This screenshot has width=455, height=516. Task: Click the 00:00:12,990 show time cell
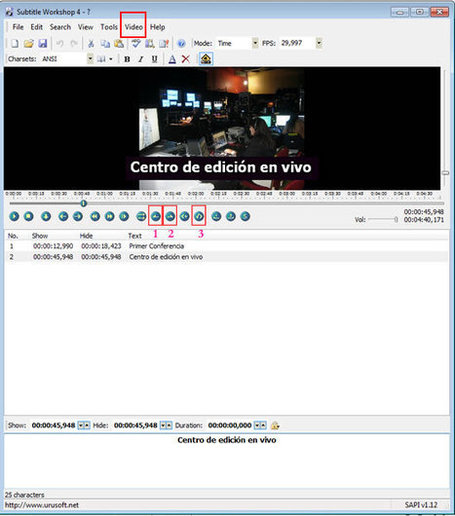pos(53,246)
